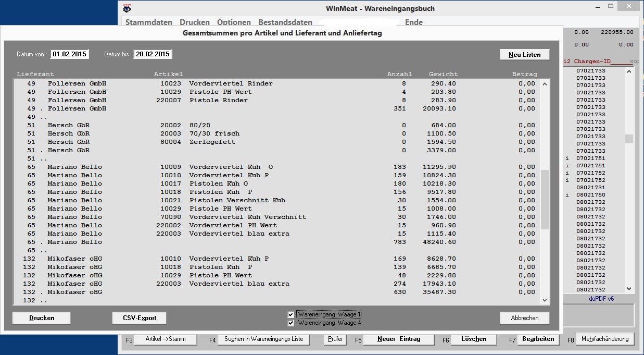
Task: Cancel dialog with Abbrechen button
Action: click(525, 318)
